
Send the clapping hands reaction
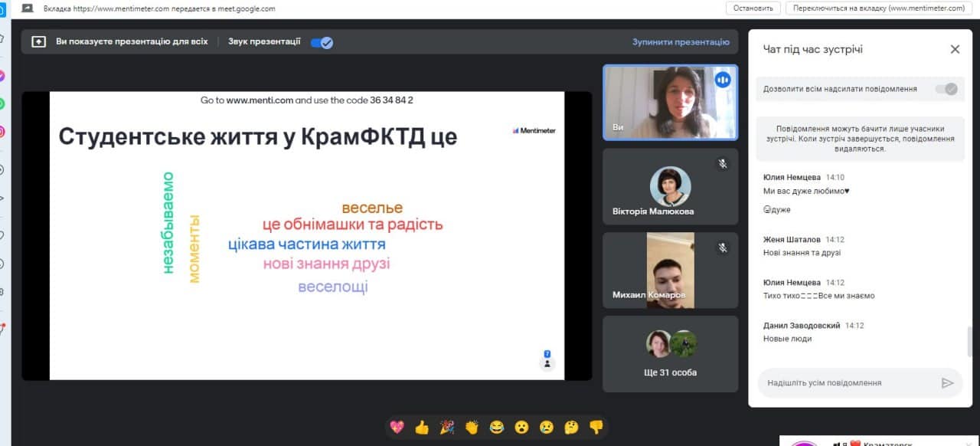[472, 427]
